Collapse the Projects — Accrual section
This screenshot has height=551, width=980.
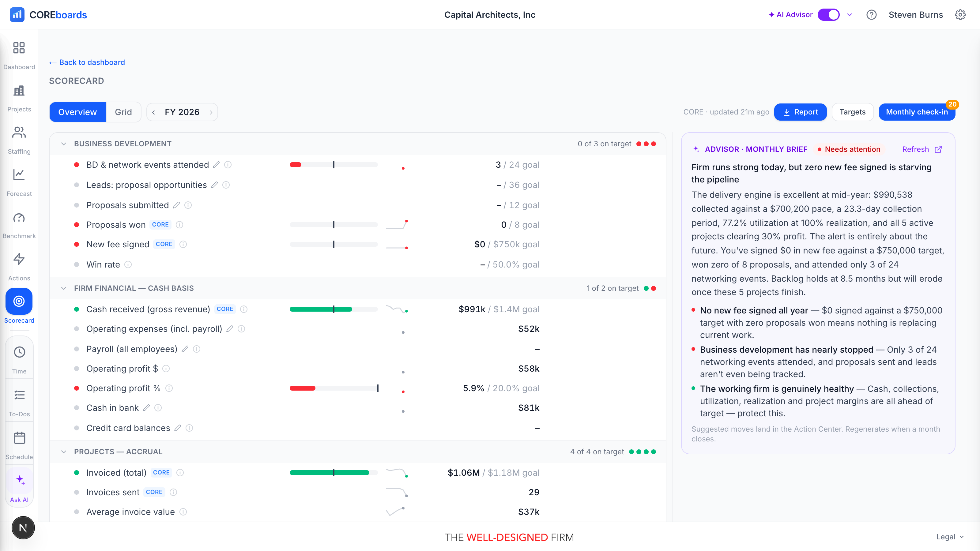pos(63,452)
